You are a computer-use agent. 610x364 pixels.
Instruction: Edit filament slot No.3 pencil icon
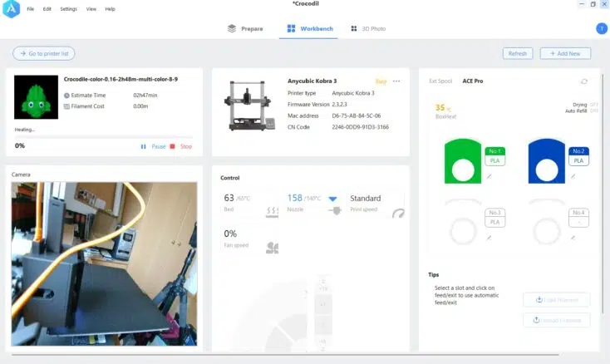489,238
